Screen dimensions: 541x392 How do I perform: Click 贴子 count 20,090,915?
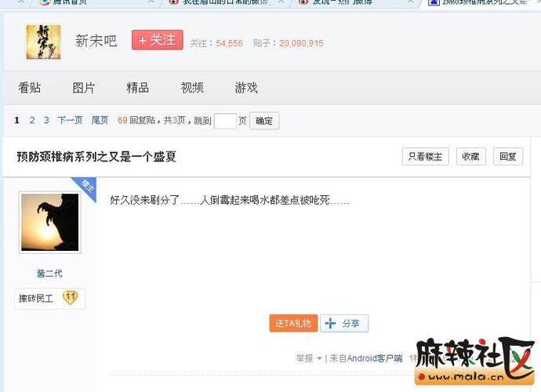pyautogui.click(x=302, y=43)
